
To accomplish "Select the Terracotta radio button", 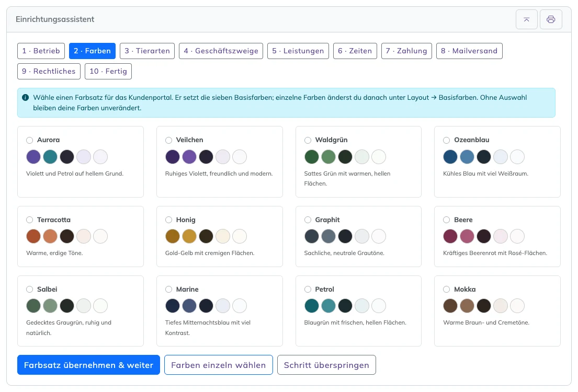I will pyautogui.click(x=29, y=220).
